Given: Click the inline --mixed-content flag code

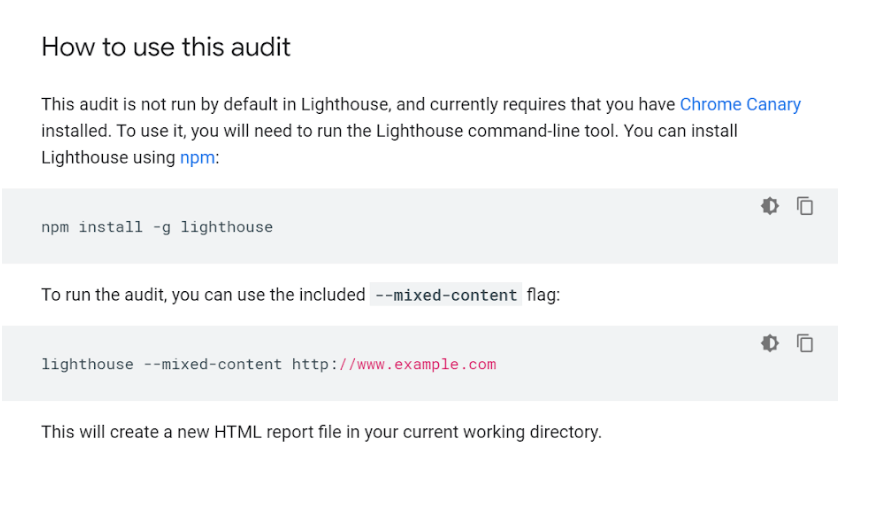Looking at the screenshot, I should coord(446,295).
